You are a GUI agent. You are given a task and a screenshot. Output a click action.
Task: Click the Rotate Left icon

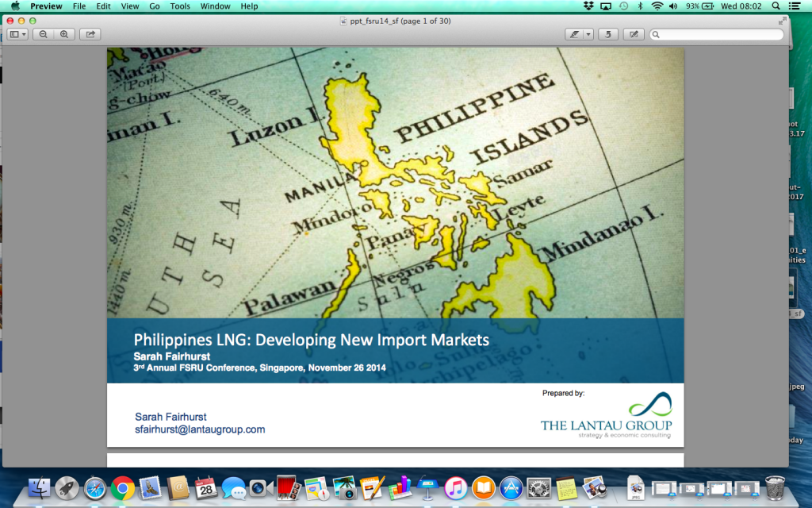pos(607,33)
